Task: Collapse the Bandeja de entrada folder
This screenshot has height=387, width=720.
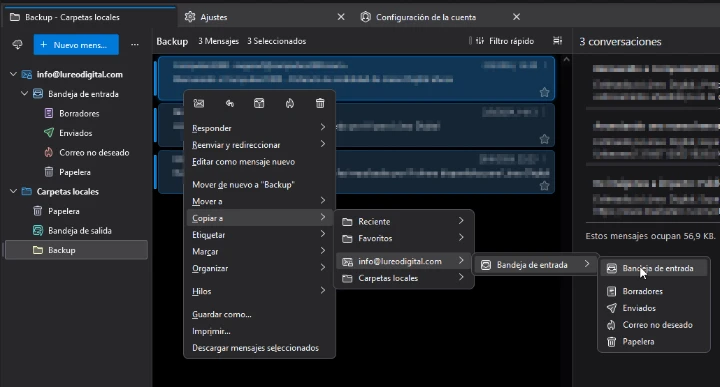Action: (x=24, y=94)
